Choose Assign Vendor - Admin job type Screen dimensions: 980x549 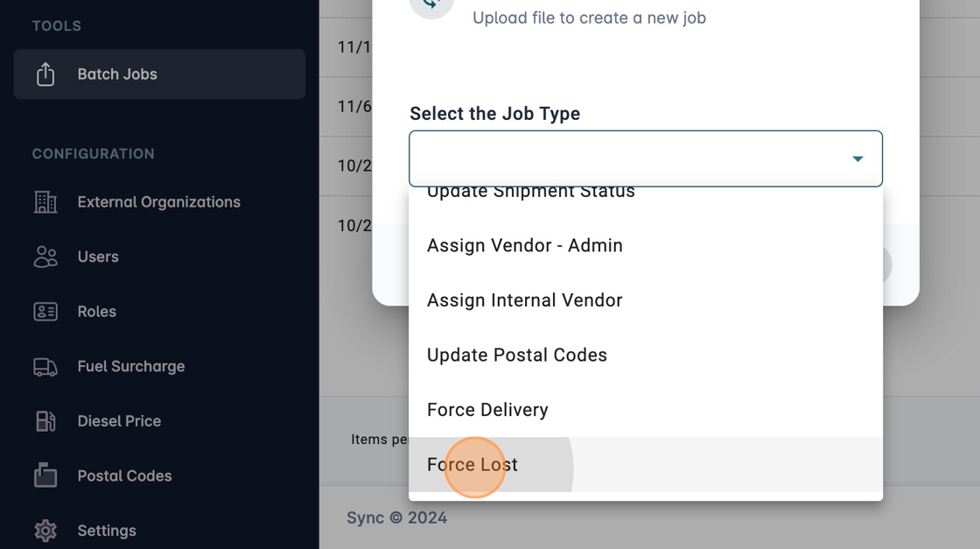[x=525, y=246]
